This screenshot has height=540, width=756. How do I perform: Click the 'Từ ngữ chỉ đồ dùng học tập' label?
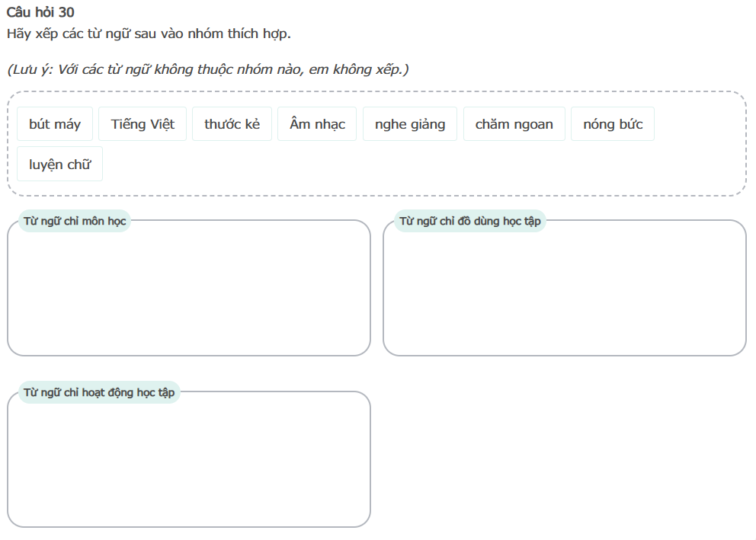click(469, 221)
